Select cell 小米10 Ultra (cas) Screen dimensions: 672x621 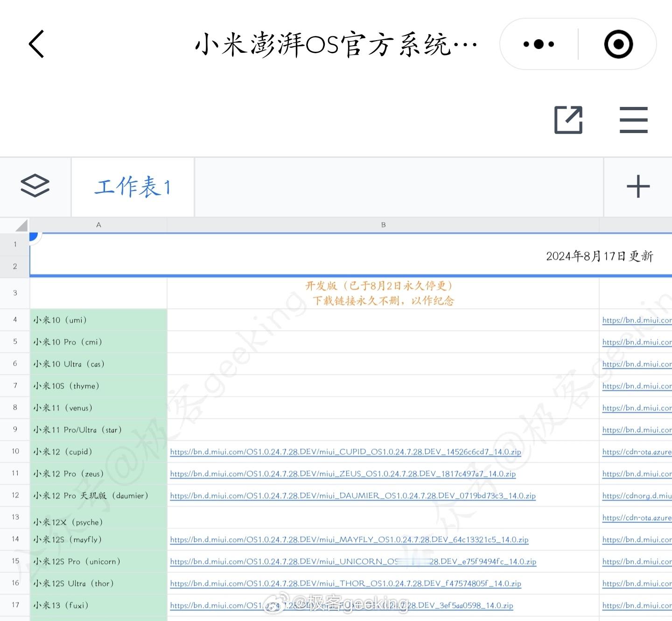pyautogui.click(x=98, y=364)
